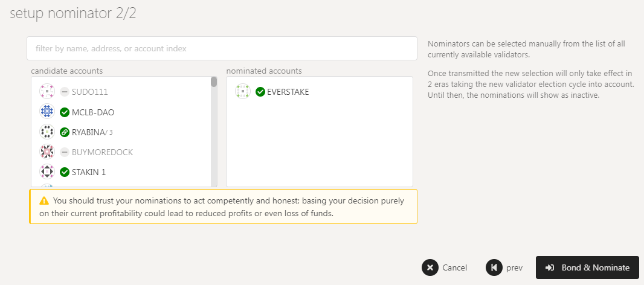Click the nominated accounts heading
Image resolution: width=644 pixels, height=285 pixels.
(264, 71)
